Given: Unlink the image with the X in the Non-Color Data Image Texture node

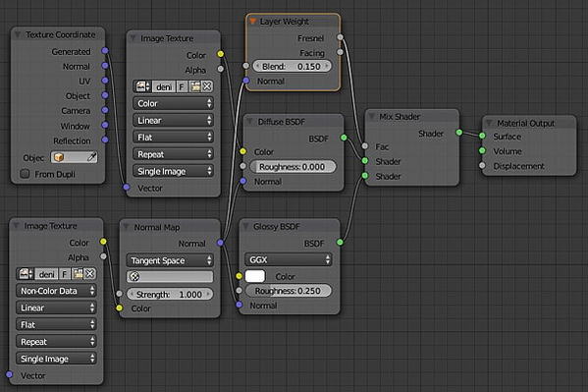Looking at the screenshot, I should 90,274.
